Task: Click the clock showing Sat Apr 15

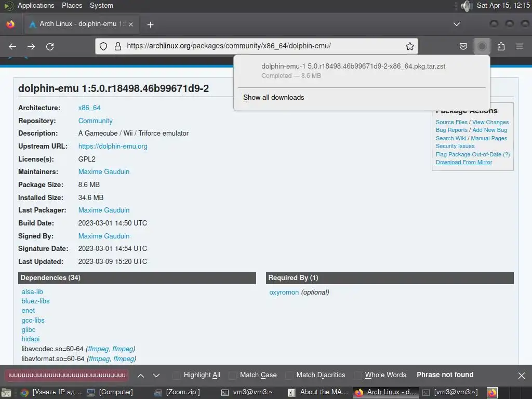Action: (503, 5)
